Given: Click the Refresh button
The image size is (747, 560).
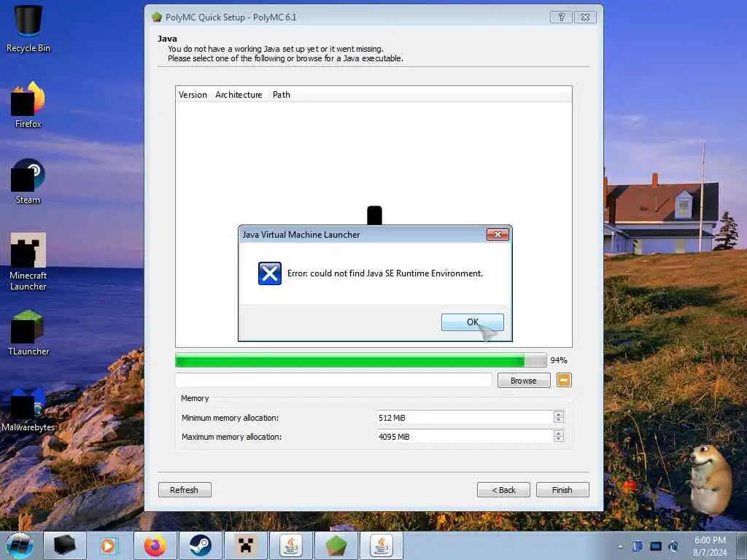Looking at the screenshot, I should (185, 490).
